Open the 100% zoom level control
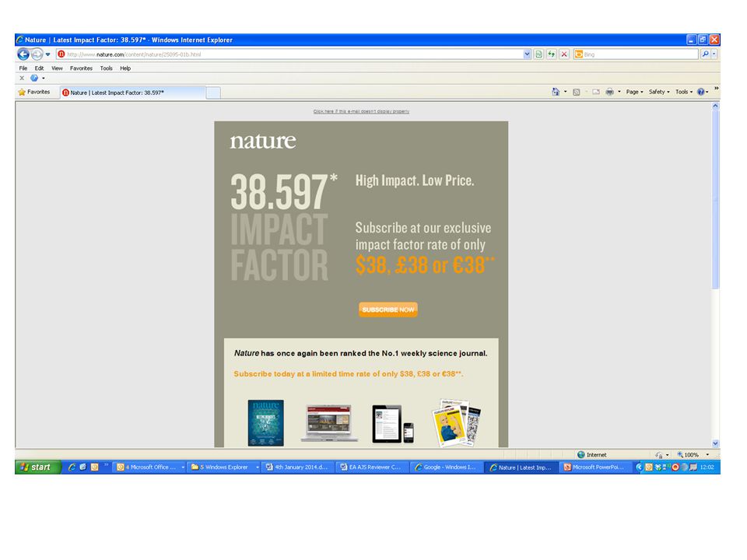This screenshot has height=560, width=747. (693, 455)
